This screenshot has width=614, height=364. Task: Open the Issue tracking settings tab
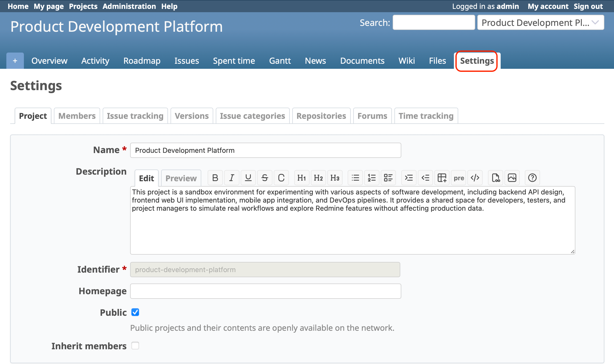135,116
